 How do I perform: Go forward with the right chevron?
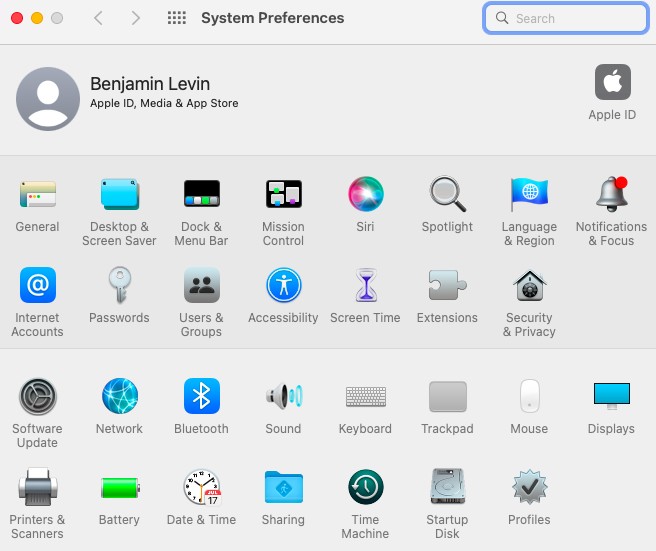tap(135, 18)
